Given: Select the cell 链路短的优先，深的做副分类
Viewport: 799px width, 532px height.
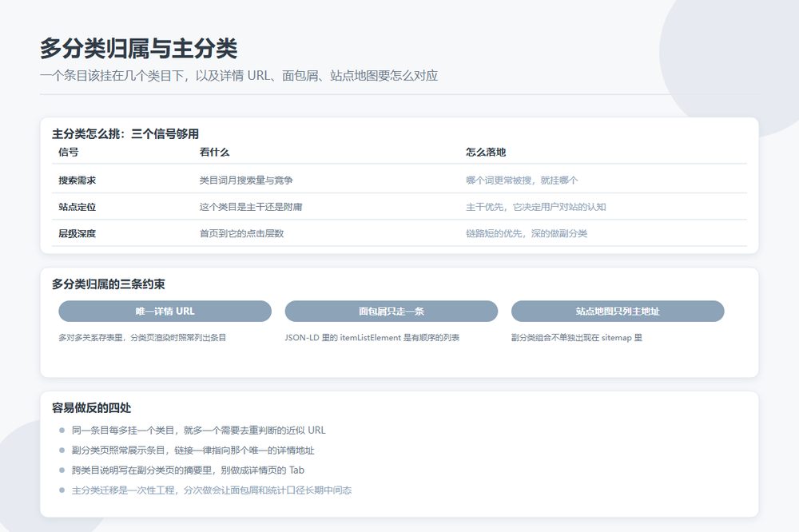Looking at the screenshot, I should pos(527,233).
